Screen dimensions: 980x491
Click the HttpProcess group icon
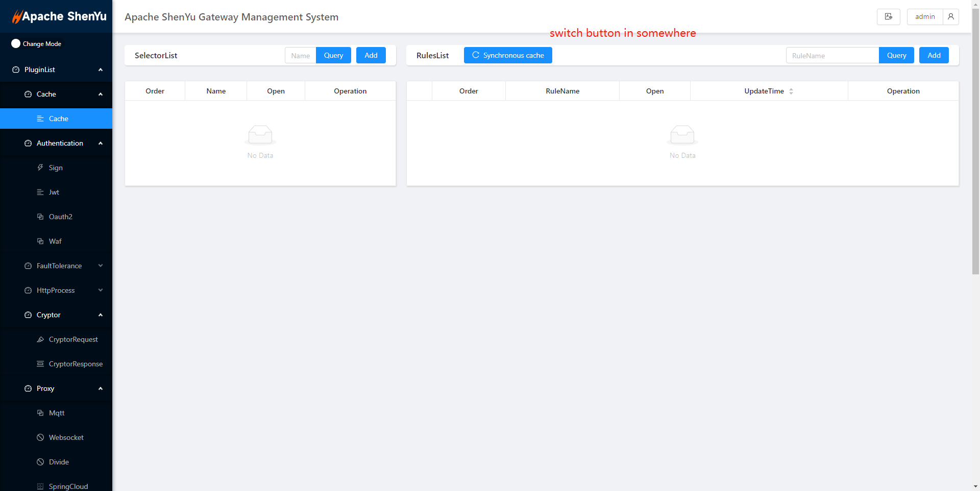tap(28, 290)
